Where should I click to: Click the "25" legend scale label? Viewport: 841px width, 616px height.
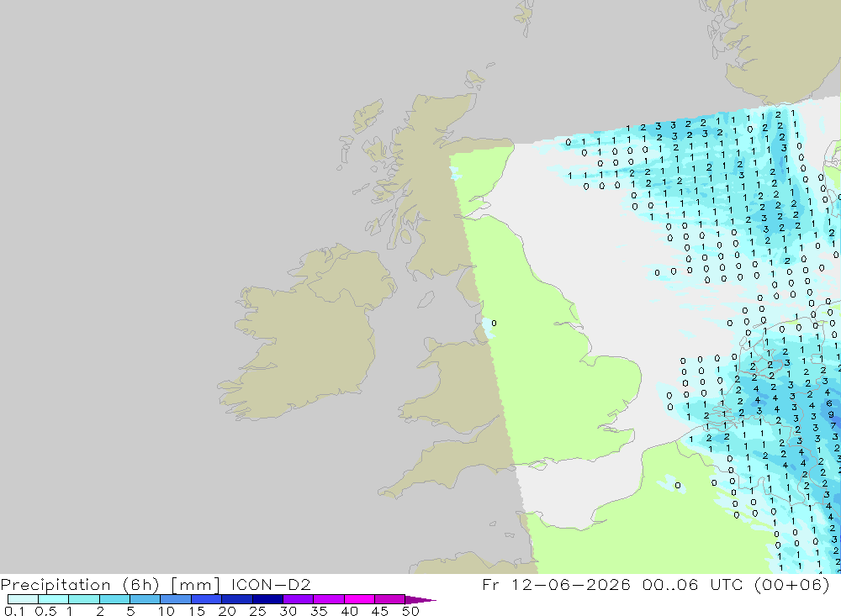[257, 611]
